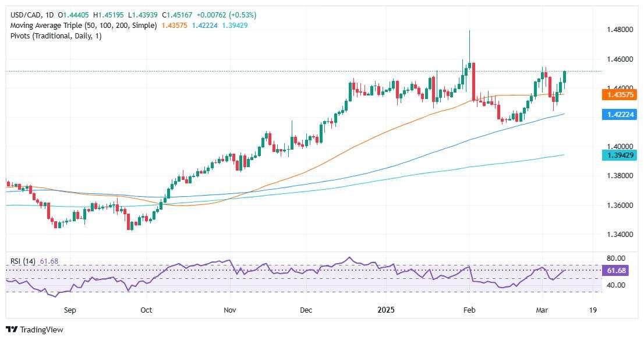Select the Oct marker on time axis
The image size is (644, 340).
[146, 310]
